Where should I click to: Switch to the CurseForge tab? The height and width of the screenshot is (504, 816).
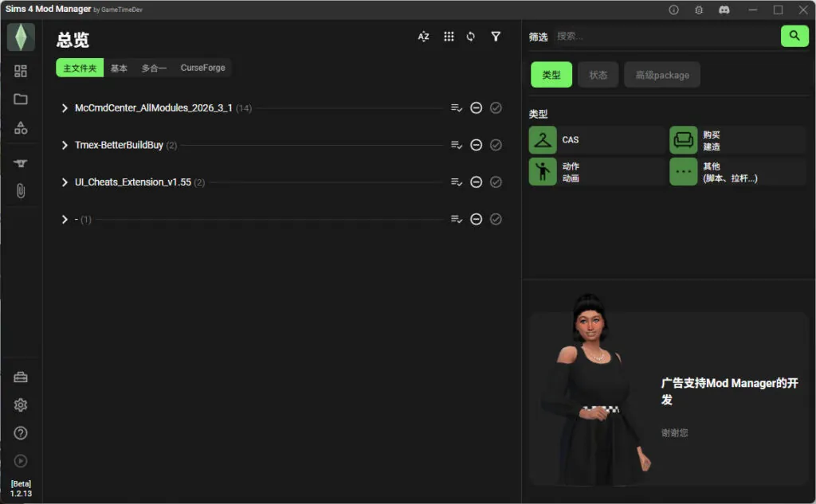[203, 68]
